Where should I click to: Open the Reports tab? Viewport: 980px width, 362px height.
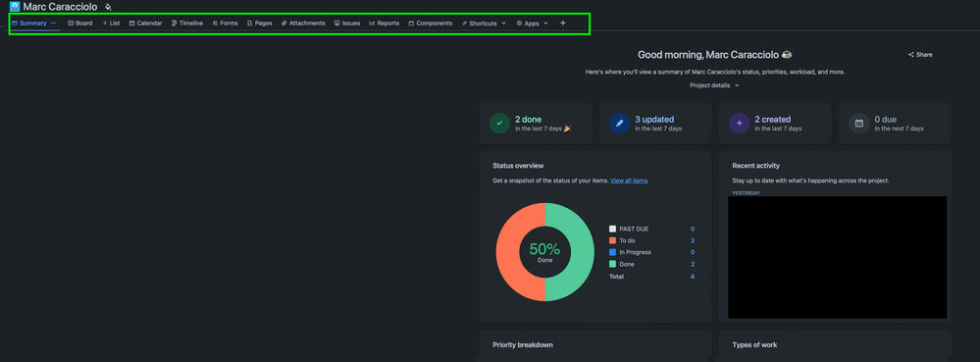click(x=385, y=24)
